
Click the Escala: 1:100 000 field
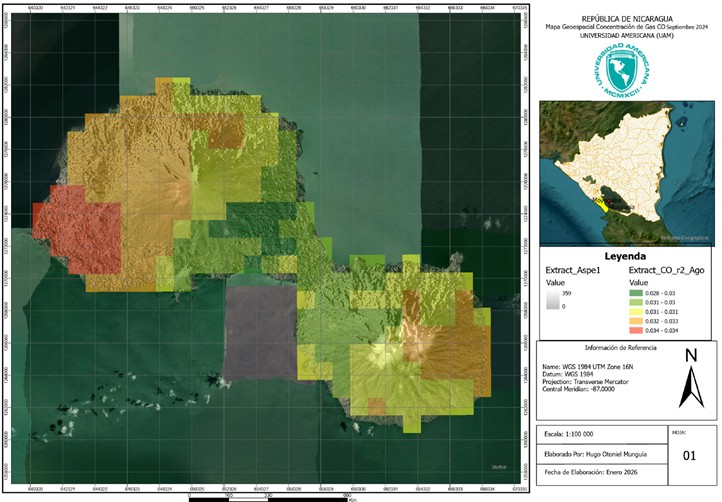point(602,434)
